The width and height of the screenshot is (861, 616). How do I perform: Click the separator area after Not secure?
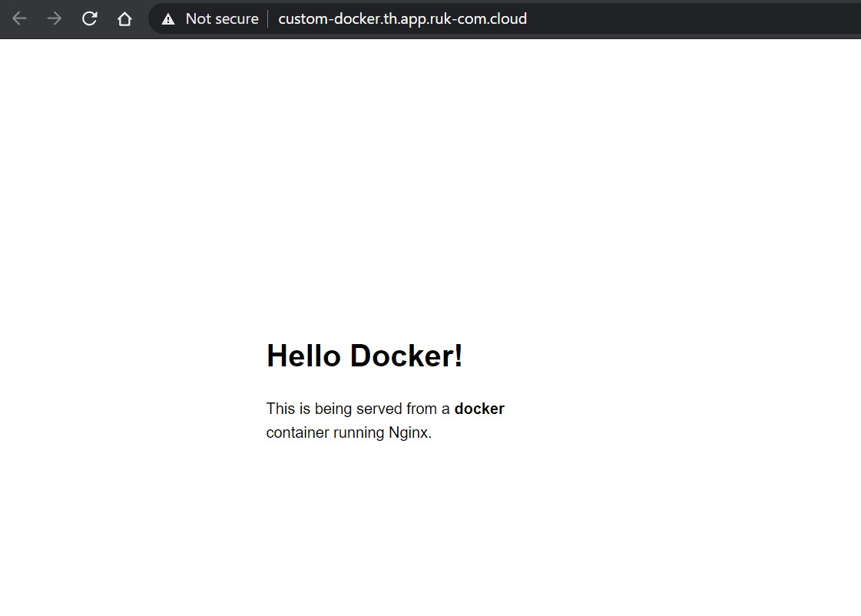(267, 18)
